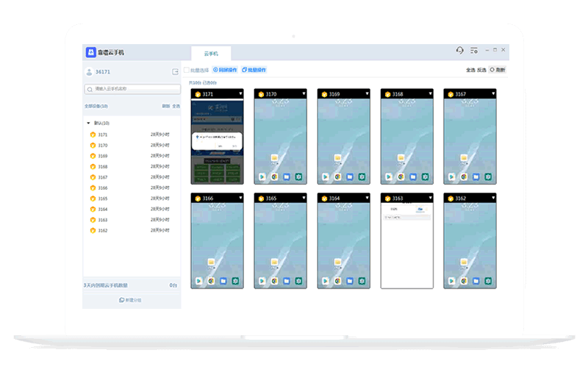Click the logout icon beside account 36171
This screenshot has width=588, height=375.
(175, 72)
